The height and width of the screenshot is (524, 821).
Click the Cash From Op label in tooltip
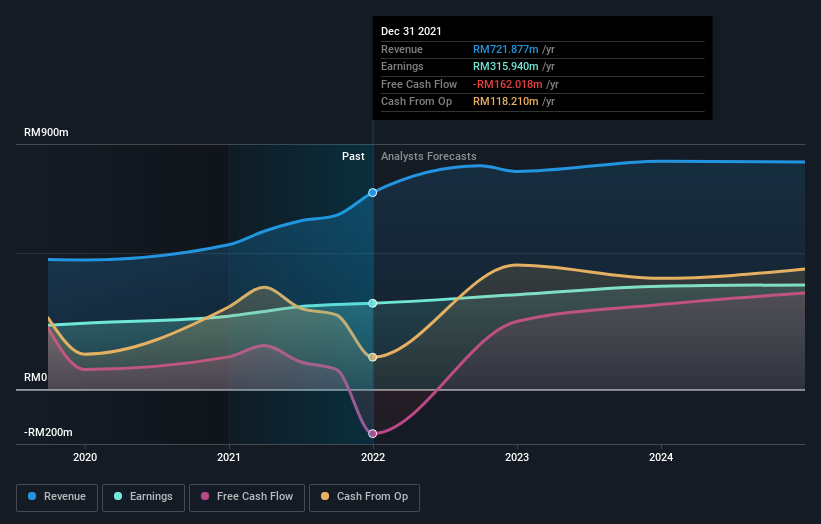coord(416,102)
